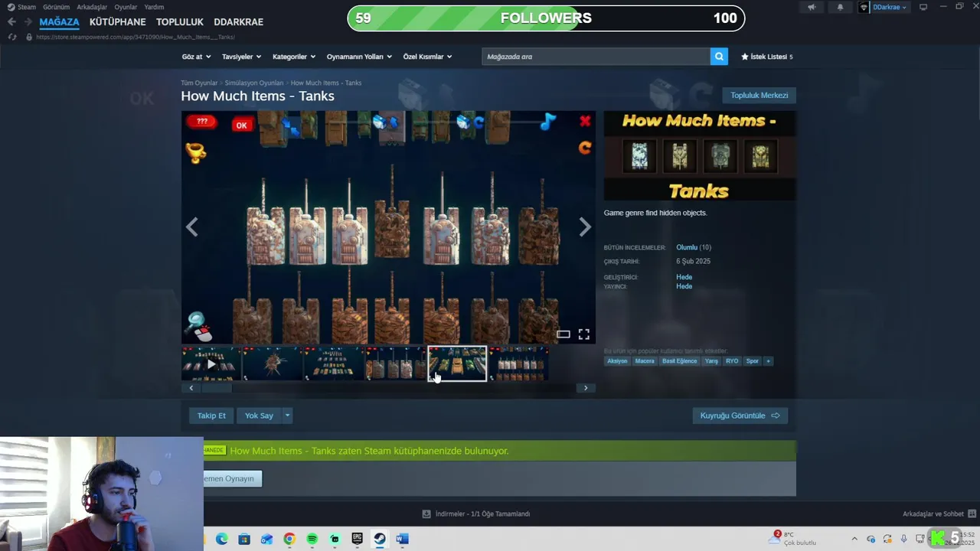Viewport: 980px width, 551px height.
Task: Expand the Kategoriler dropdown
Action: pyautogui.click(x=294, y=57)
